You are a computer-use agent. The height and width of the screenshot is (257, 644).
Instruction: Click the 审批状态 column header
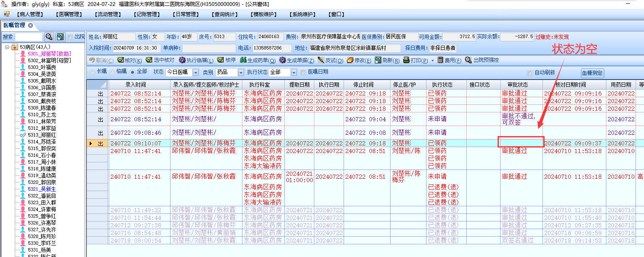[522, 85]
